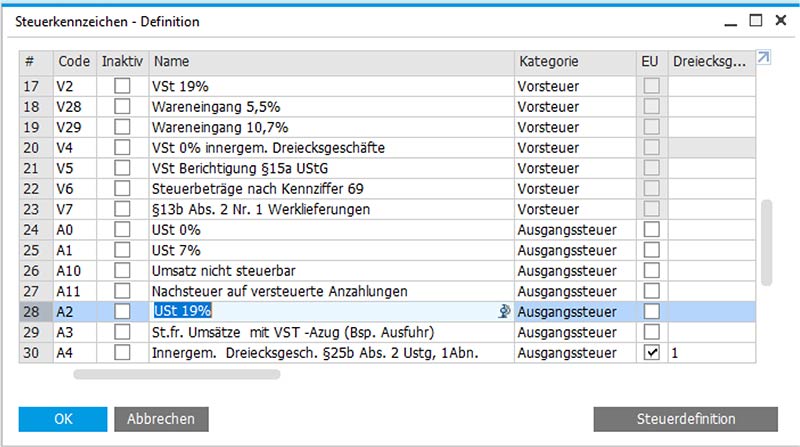Check EU box for USt 0% row

coord(652,230)
